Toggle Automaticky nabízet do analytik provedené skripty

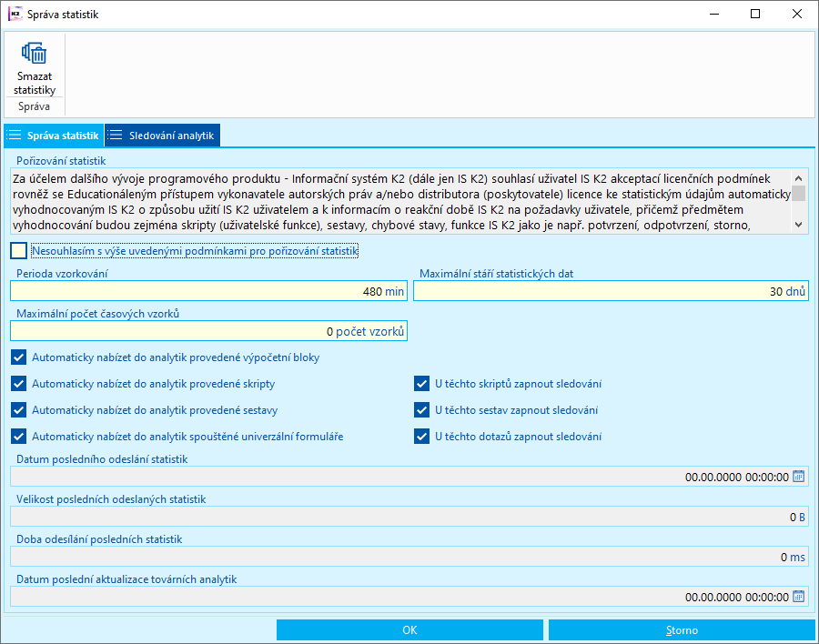click(x=19, y=383)
